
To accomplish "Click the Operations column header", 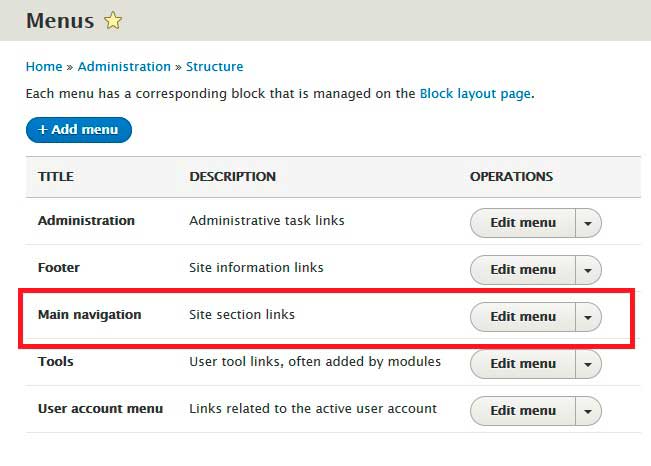I will pyautogui.click(x=511, y=177).
